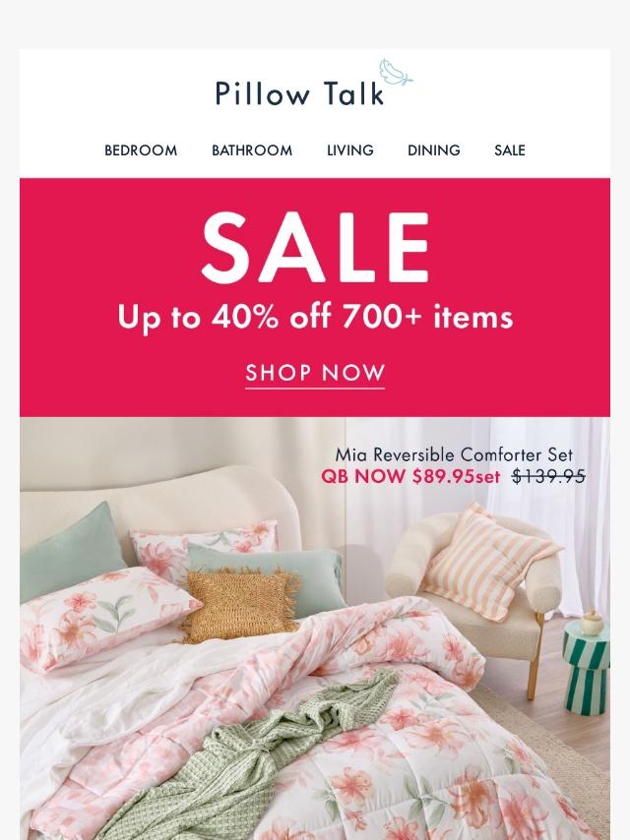Go to the LIVING section
Screen dimensions: 630x840
pyautogui.click(x=350, y=150)
